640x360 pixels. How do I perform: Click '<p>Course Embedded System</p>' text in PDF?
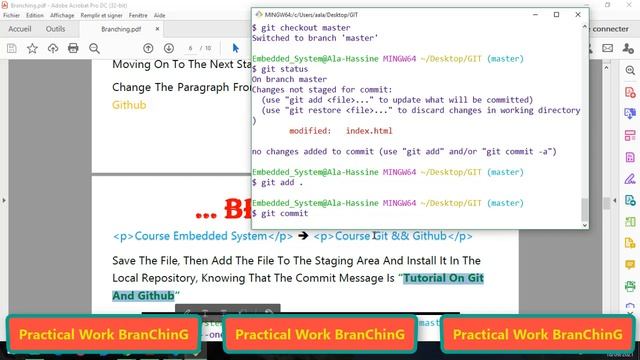(x=203, y=236)
